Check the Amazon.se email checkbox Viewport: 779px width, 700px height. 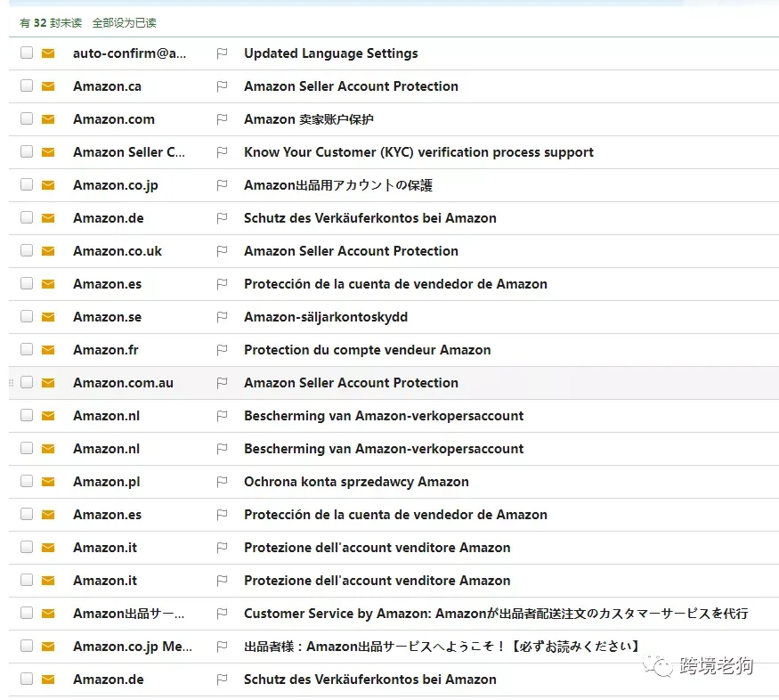point(27,316)
